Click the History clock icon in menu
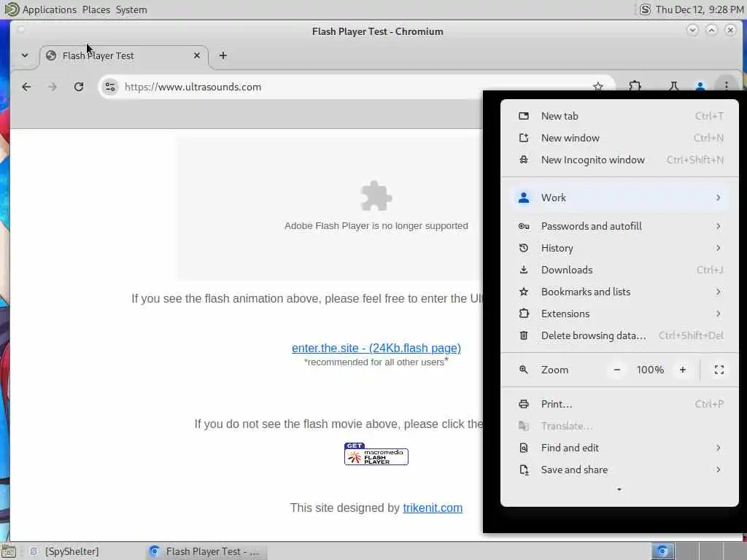 click(x=524, y=248)
